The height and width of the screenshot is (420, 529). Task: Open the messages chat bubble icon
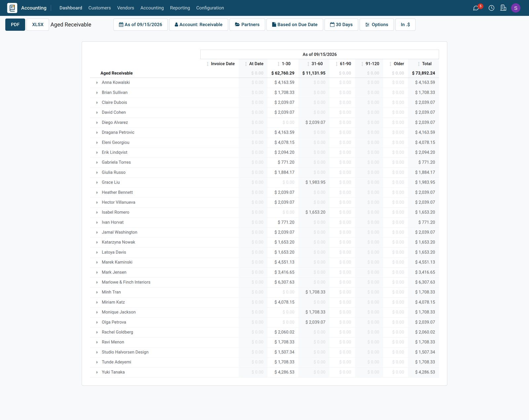tap(476, 8)
